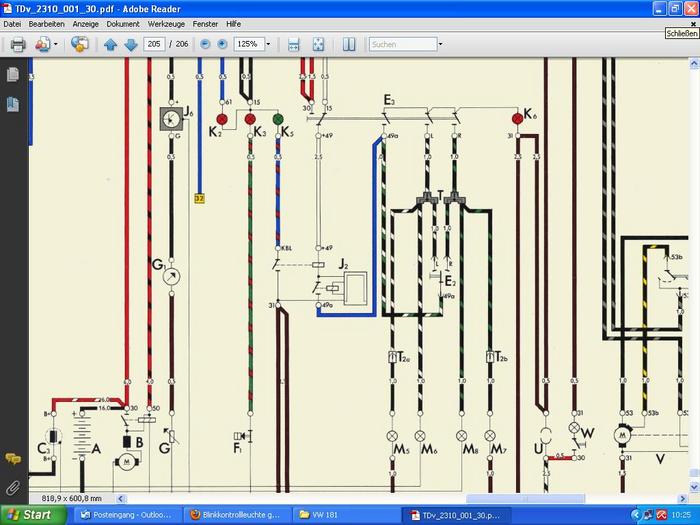
Task: Click the Print icon in toolbar
Action: point(18,45)
